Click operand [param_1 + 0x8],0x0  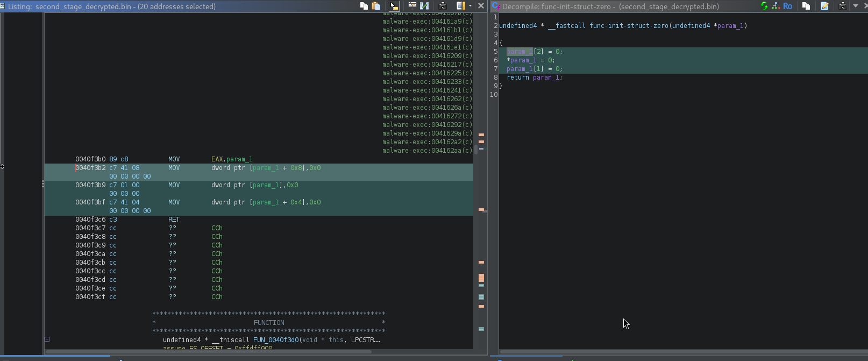(x=285, y=168)
